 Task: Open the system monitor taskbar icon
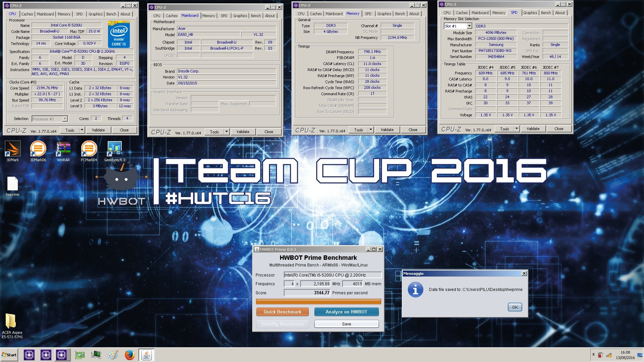click(96, 355)
